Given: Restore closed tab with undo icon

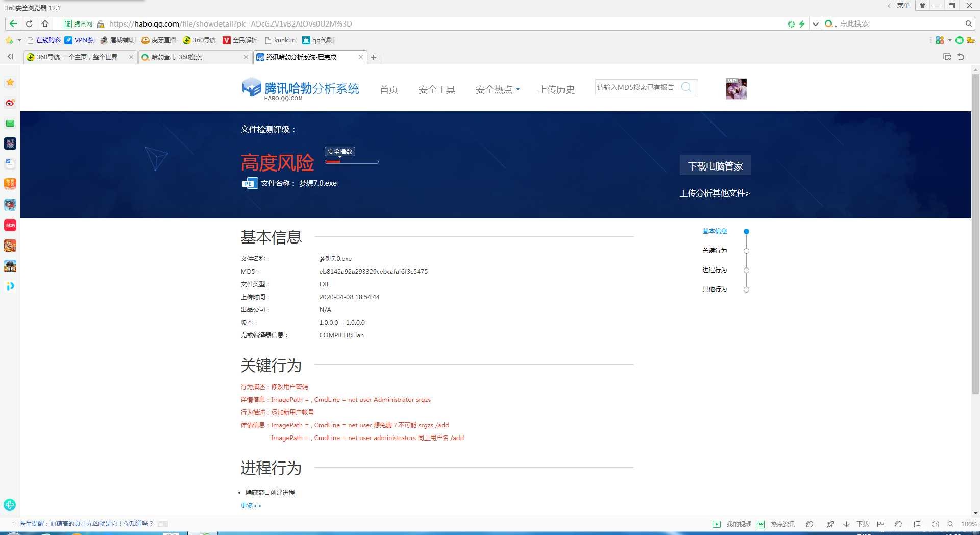Looking at the screenshot, I should pos(961,57).
